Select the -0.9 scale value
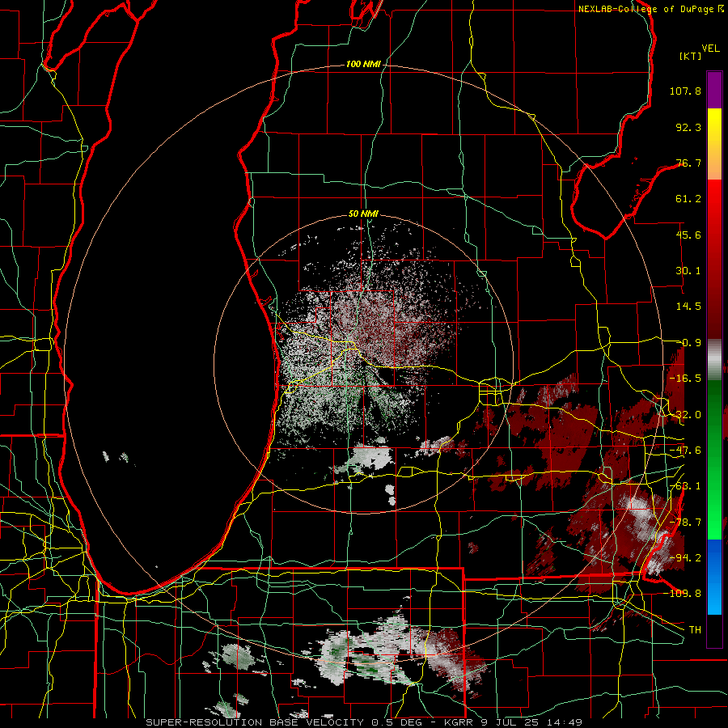The width and height of the screenshot is (728, 728). coord(688,343)
